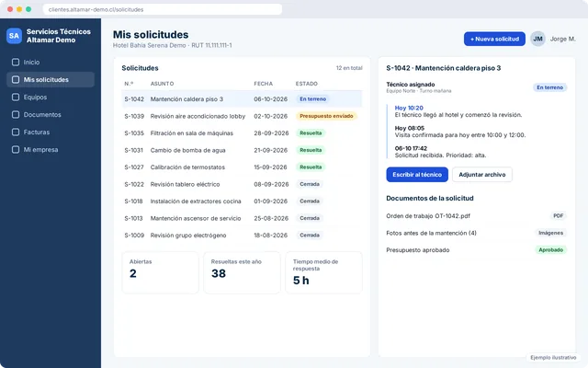Click Escribir al técnico button
588x368 pixels.
tap(417, 175)
